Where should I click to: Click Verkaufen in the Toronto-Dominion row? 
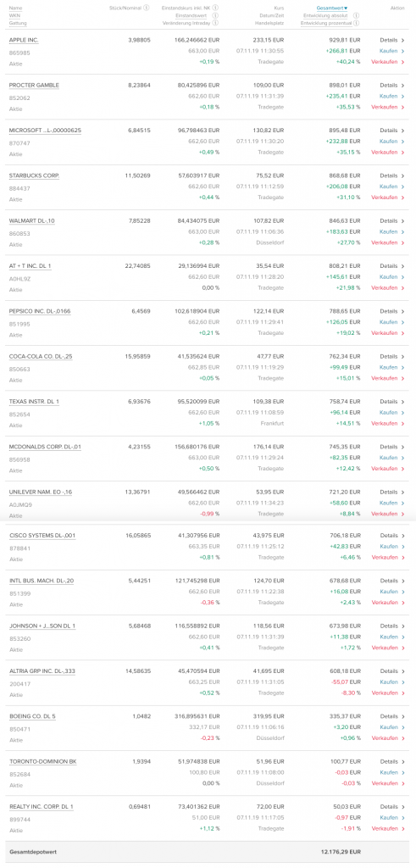tap(388, 784)
